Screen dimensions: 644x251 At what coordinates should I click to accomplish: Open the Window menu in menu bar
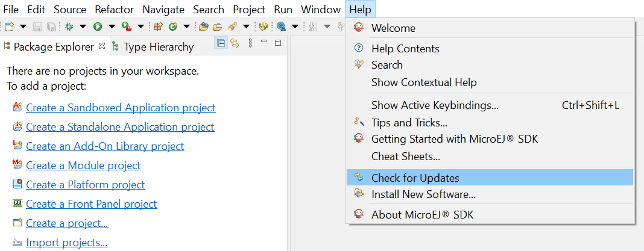tap(320, 10)
